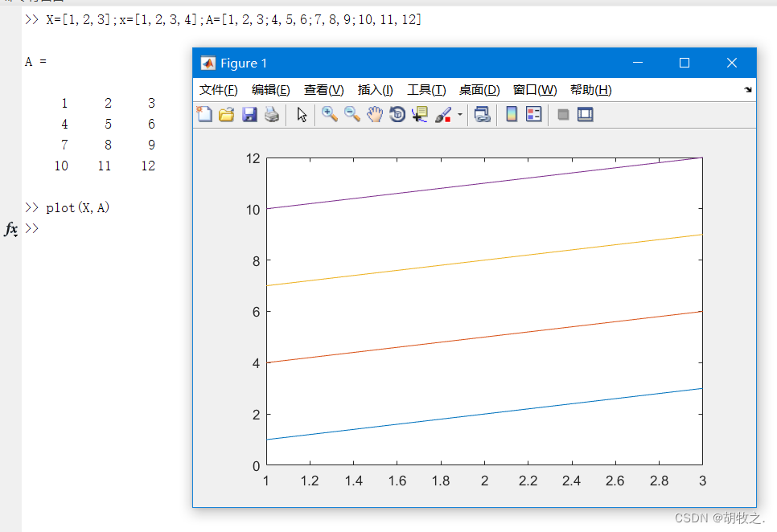Open the Brush color dropdown arrow
The width and height of the screenshot is (777, 532).
point(460,115)
